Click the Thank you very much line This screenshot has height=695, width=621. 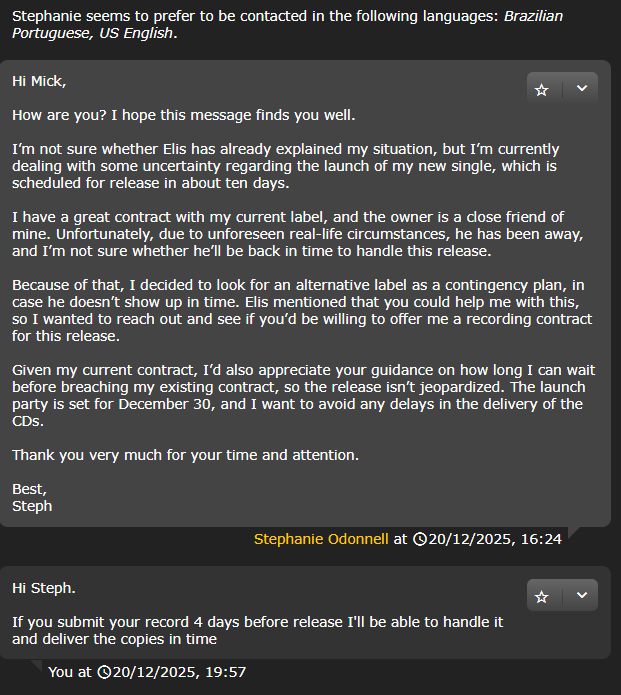(x=185, y=455)
